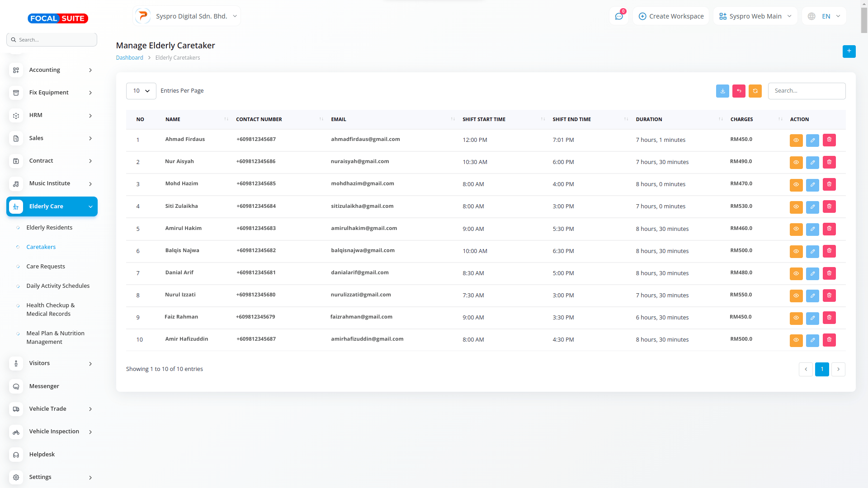Open the EN language dropdown
Image resolution: width=868 pixels, height=488 pixels.
point(825,16)
